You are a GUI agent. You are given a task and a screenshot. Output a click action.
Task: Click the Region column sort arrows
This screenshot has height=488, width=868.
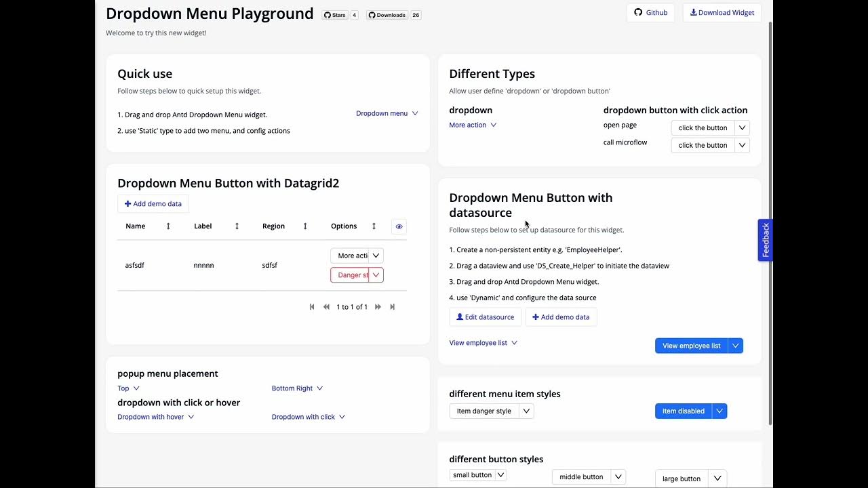point(305,226)
